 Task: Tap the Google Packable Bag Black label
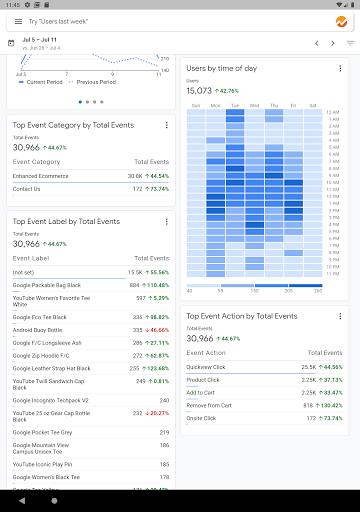47,285
